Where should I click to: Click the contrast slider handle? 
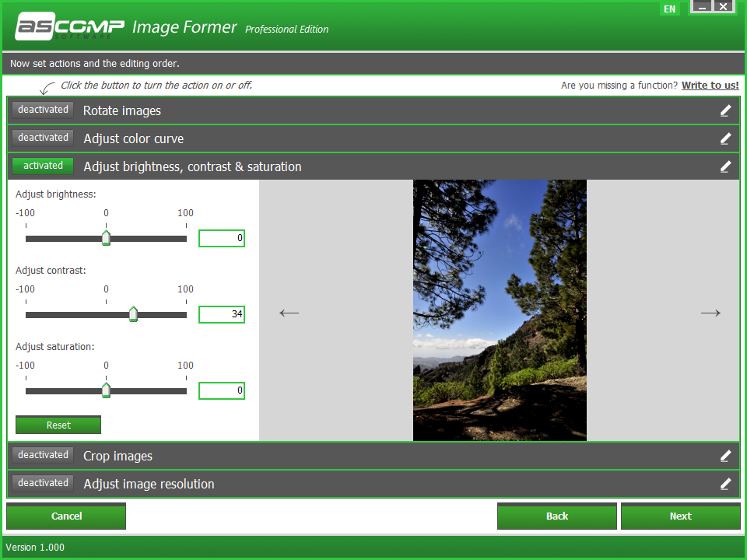(x=133, y=313)
